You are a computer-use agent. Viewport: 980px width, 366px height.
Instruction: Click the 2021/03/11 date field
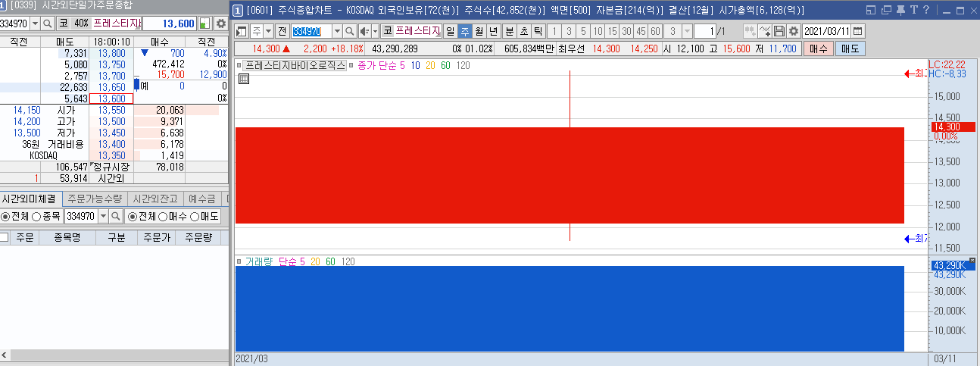point(827,31)
